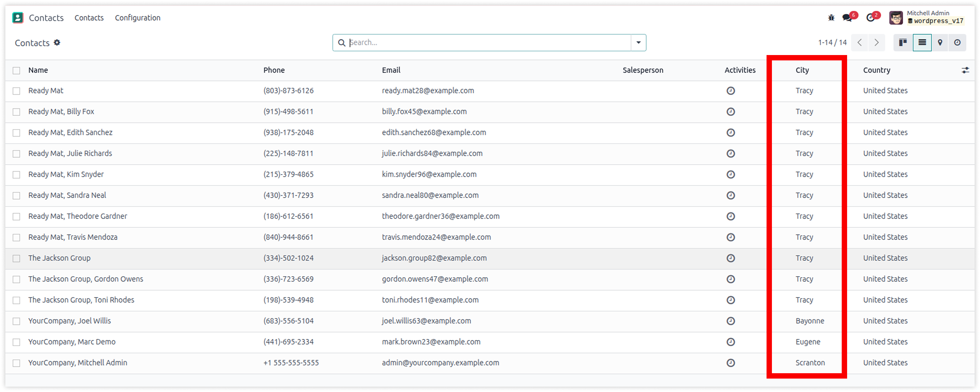This screenshot has width=980, height=392.
Task: Go to previous page of records
Action: tap(860, 43)
